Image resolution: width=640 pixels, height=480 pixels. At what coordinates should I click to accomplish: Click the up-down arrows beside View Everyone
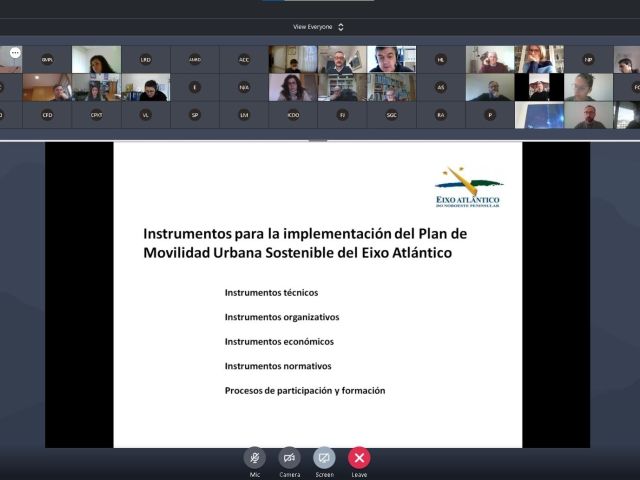[341, 27]
